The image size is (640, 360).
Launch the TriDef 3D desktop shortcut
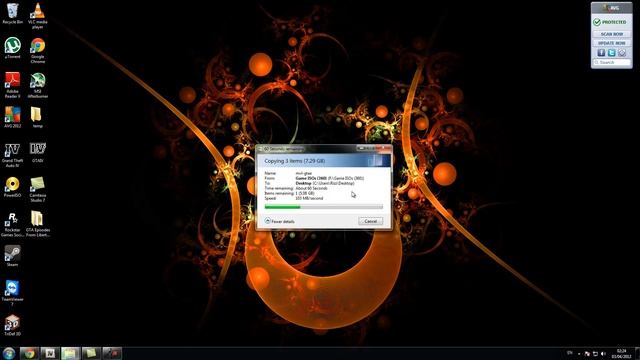point(13,325)
